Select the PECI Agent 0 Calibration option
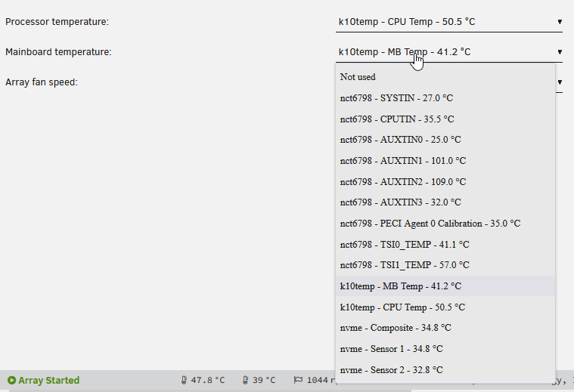Viewport: 574px width, 392px height. click(445, 224)
